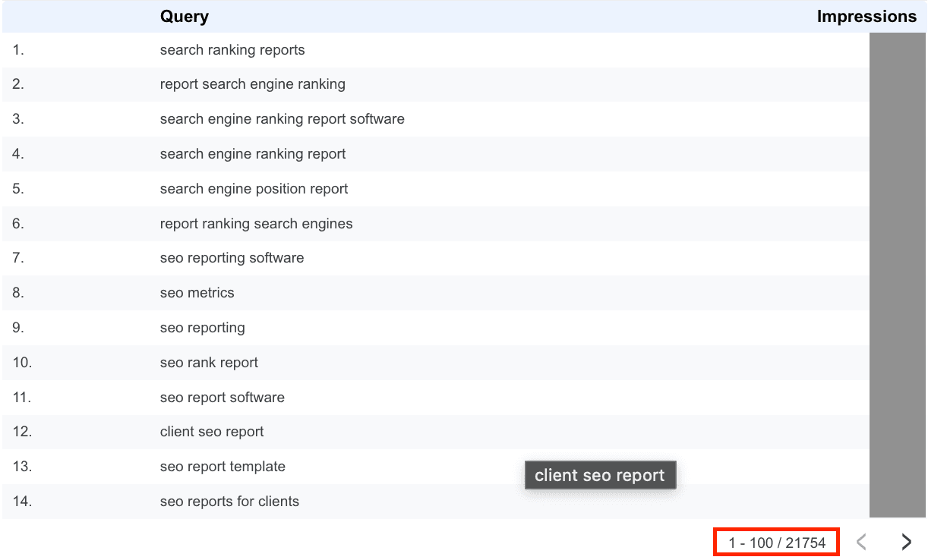Select the query 'report ranking search engines'
Viewport: 928px width, 560px height.
point(256,224)
